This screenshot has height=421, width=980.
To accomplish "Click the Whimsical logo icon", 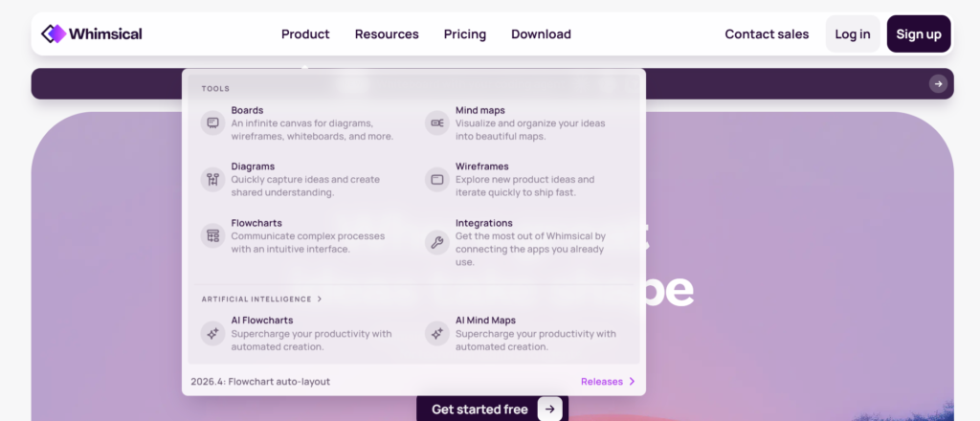I will point(54,34).
